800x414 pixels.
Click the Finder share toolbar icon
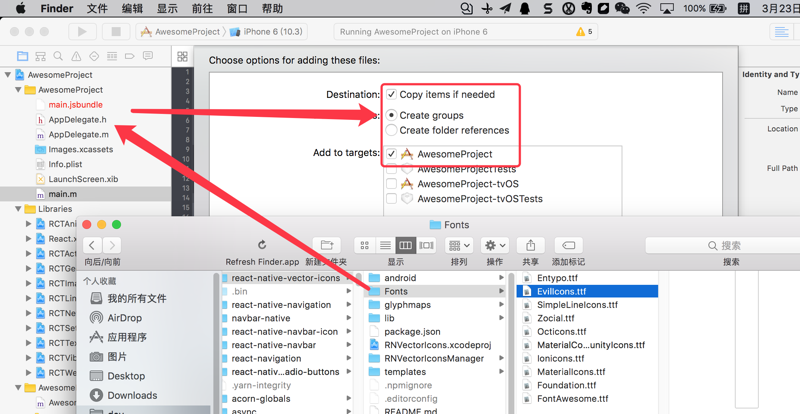tap(531, 246)
